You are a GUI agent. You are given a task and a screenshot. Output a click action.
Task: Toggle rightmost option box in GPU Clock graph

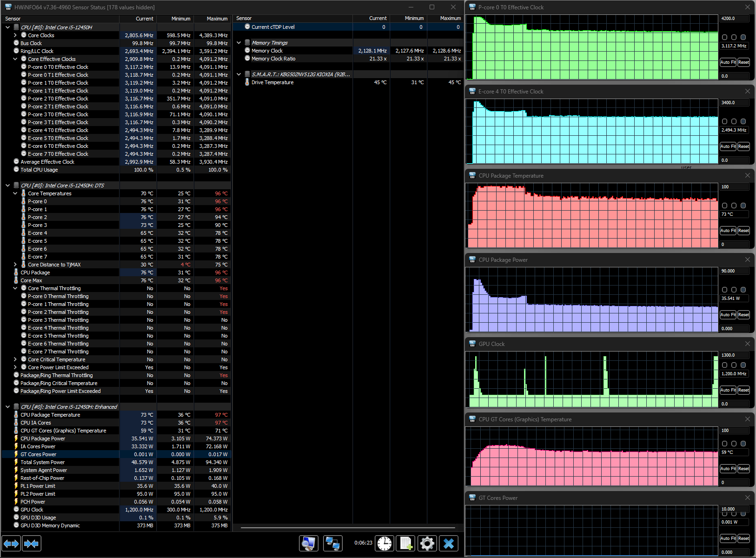tap(743, 365)
